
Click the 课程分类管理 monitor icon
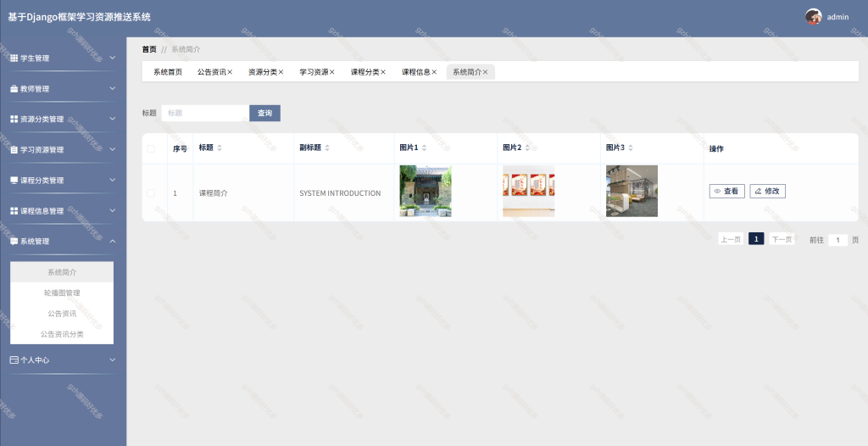(14, 180)
